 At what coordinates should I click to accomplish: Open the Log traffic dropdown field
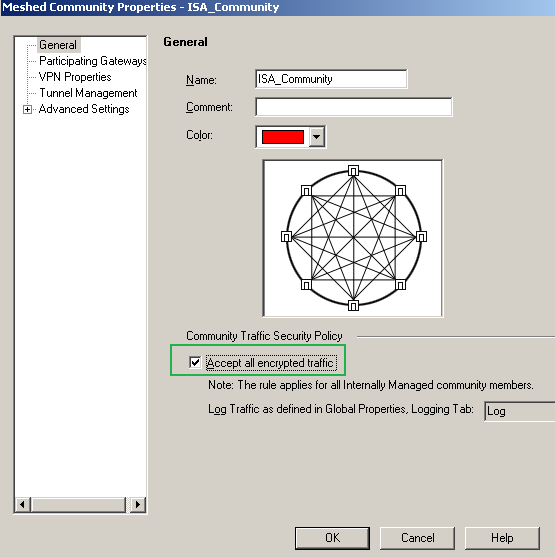(x=519, y=411)
